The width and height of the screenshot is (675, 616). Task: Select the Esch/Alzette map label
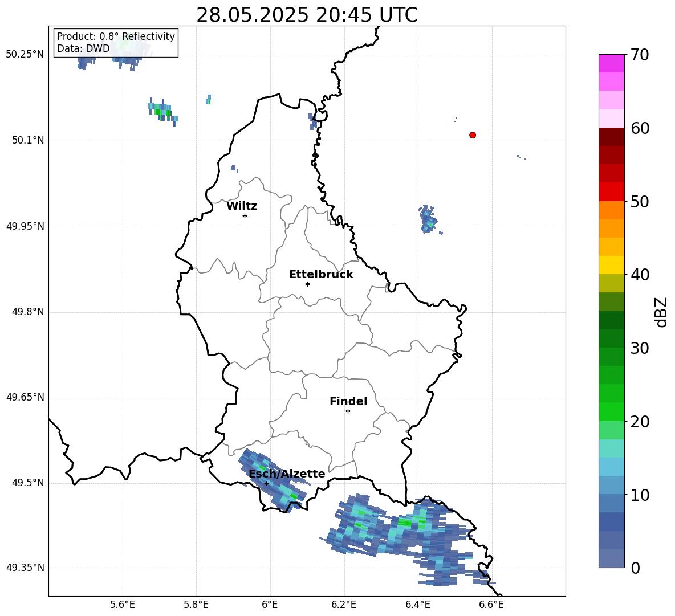point(287,474)
